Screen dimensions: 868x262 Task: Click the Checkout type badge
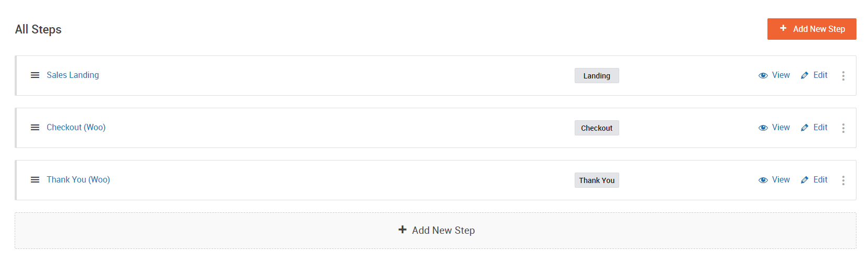597,128
